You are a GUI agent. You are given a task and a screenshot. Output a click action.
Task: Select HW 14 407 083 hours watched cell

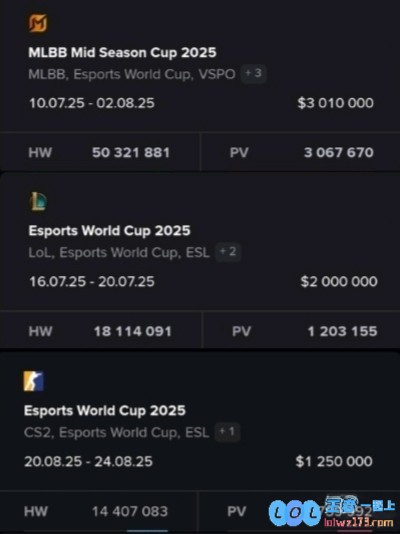[98, 511]
